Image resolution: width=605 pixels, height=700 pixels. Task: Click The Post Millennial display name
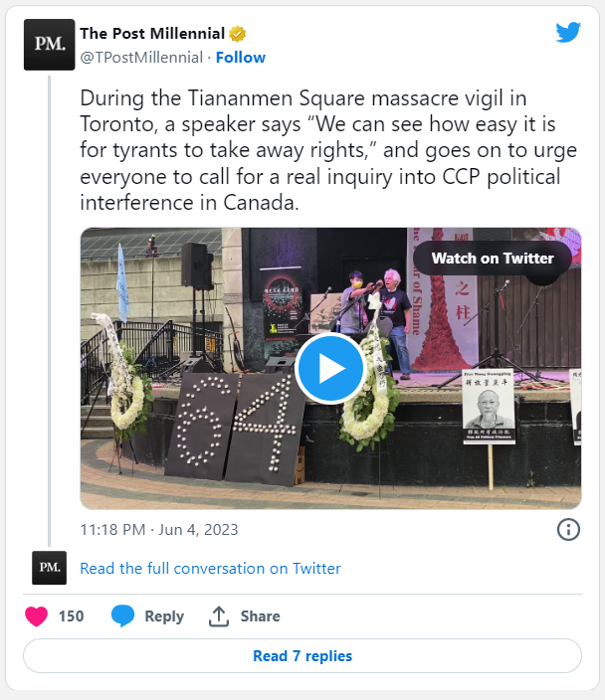[x=152, y=34]
